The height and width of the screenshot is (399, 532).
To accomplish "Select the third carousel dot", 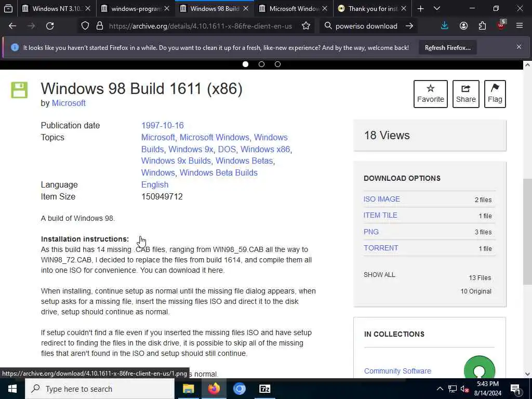I will [x=277, y=64].
